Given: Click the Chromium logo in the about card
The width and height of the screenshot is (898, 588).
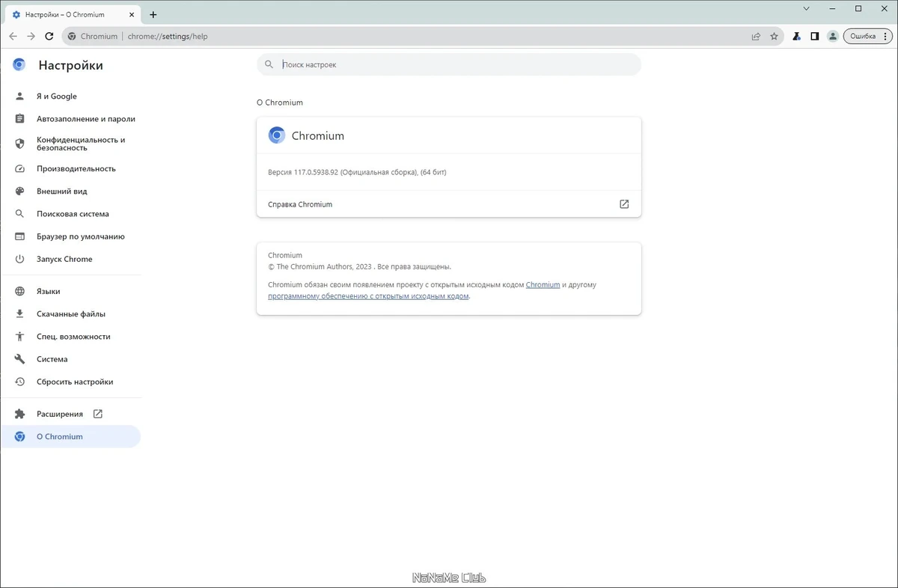Looking at the screenshot, I should [x=277, y=135].
